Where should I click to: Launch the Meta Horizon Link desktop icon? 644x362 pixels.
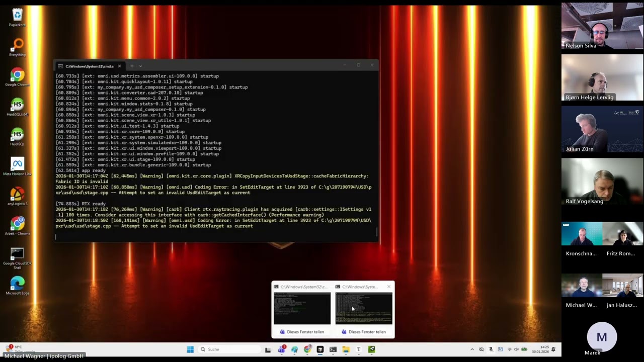click(x=17, y=166)
